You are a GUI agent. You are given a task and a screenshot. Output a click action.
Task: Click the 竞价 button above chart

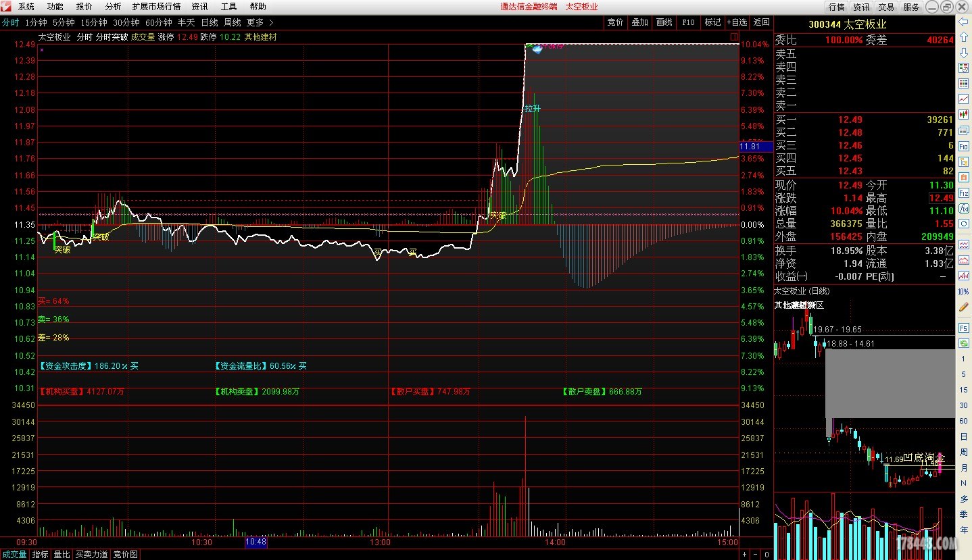[x=615, y=22]
